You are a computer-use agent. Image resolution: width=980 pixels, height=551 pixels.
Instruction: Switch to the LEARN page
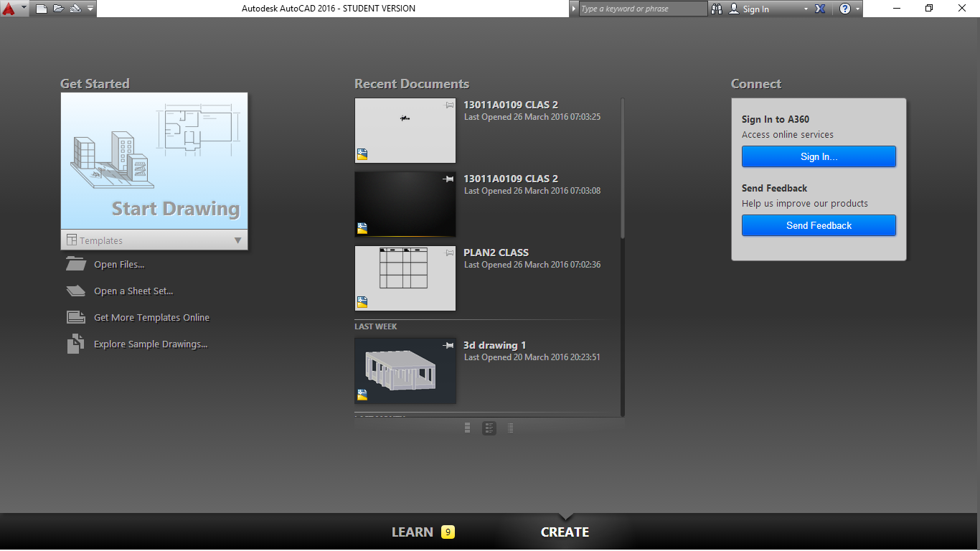pos(413,532)
